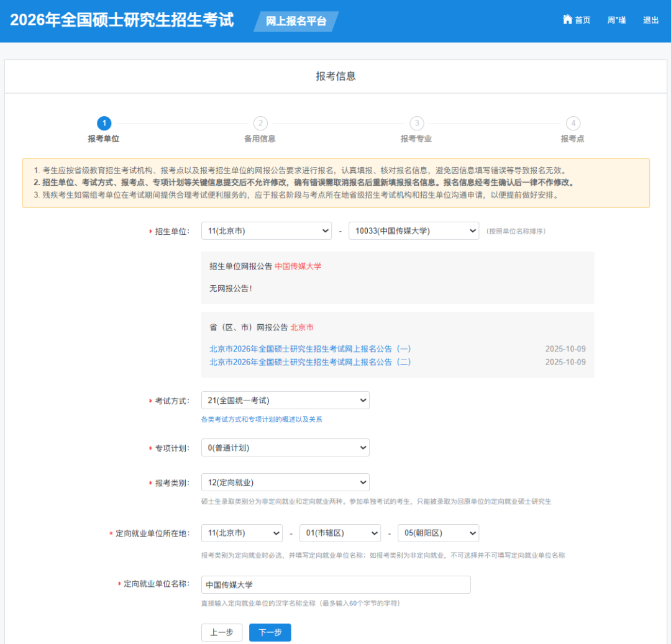Click the 下一步 button
671x644 pixels.
tap(270, 632)
